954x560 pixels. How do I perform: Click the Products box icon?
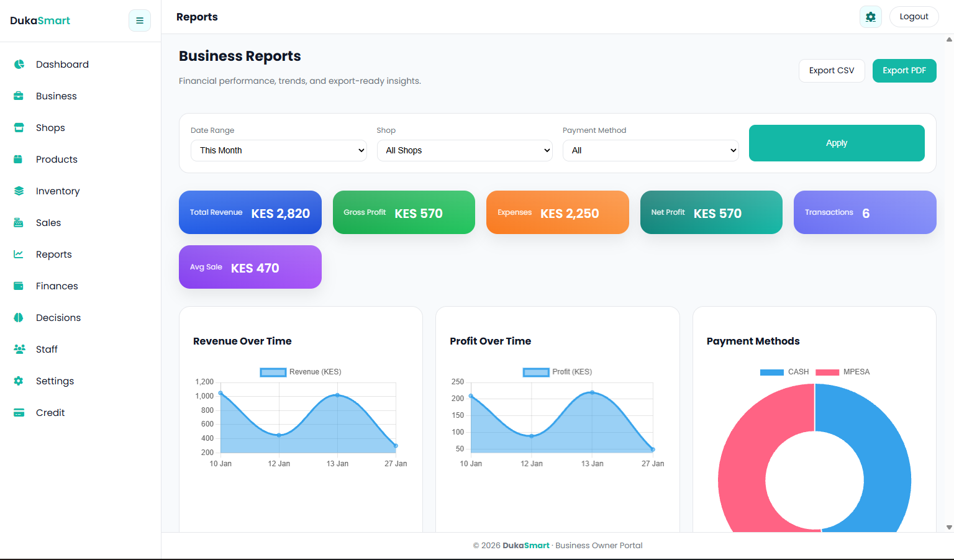pyautogui.click(x=18, y=159)
